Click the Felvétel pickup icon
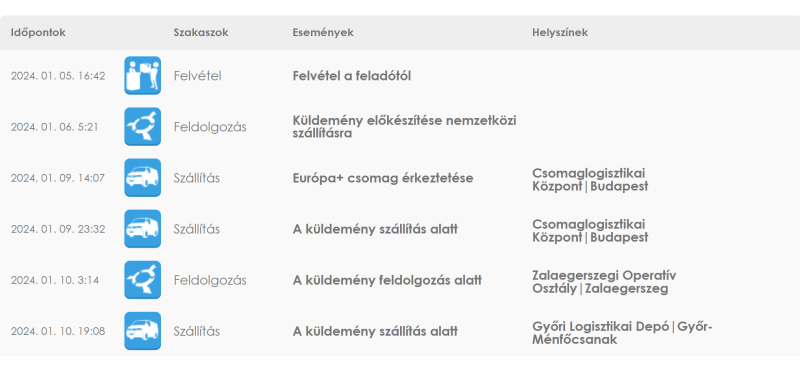Viewport: 800px width, 371px height. [x=142, y=76]
